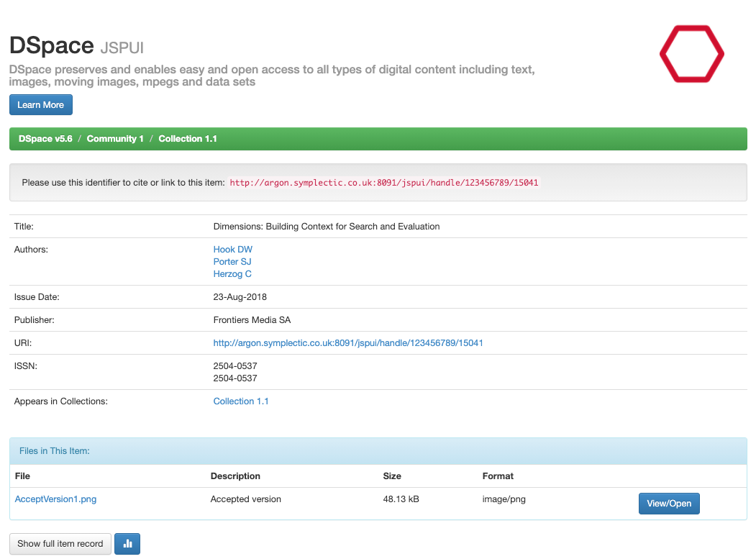Open item statistics via bar chart icon
The width and height of the screenshot is (756, 559).
click(127, 544)
